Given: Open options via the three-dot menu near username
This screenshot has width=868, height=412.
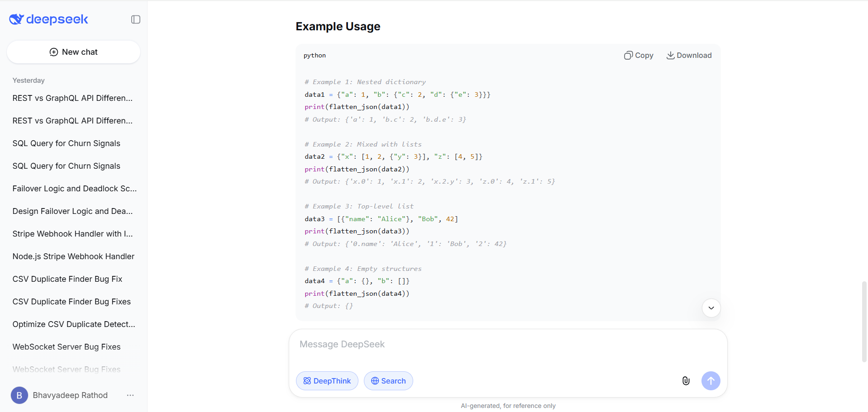Looking at the screenshot, I should click(130, 395).
